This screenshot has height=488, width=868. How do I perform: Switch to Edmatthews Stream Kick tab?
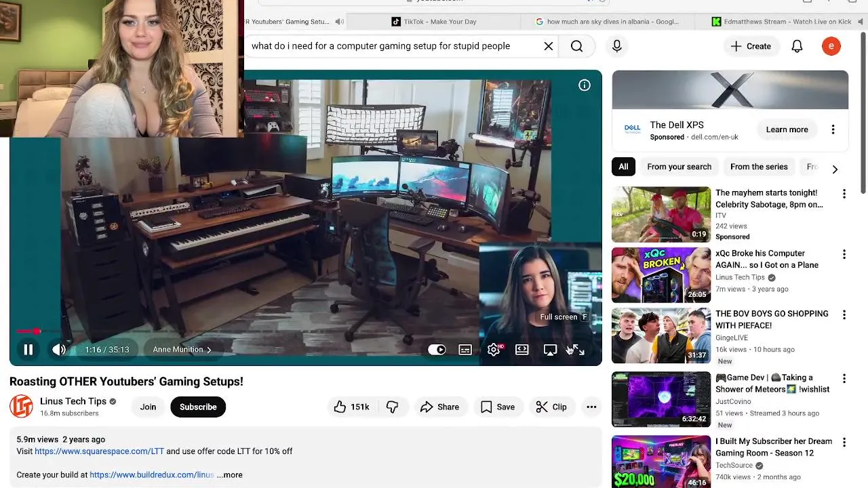click(x=781, y=22)
